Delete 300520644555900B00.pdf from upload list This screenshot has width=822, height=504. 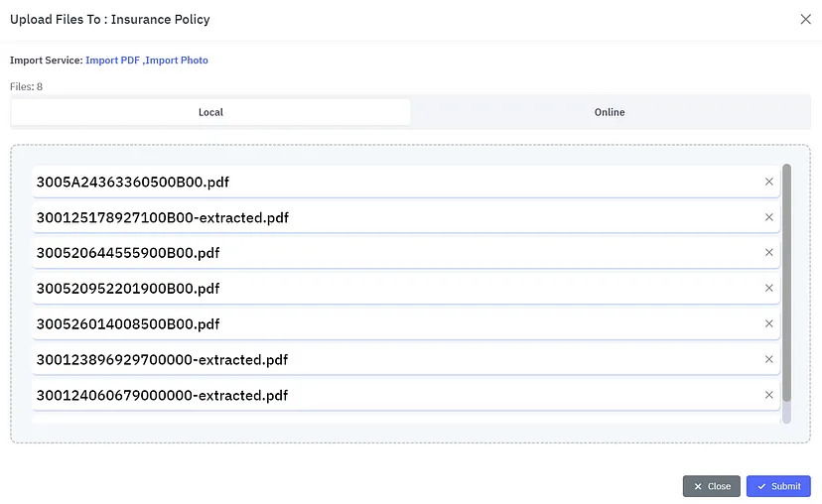pos(768,253)
